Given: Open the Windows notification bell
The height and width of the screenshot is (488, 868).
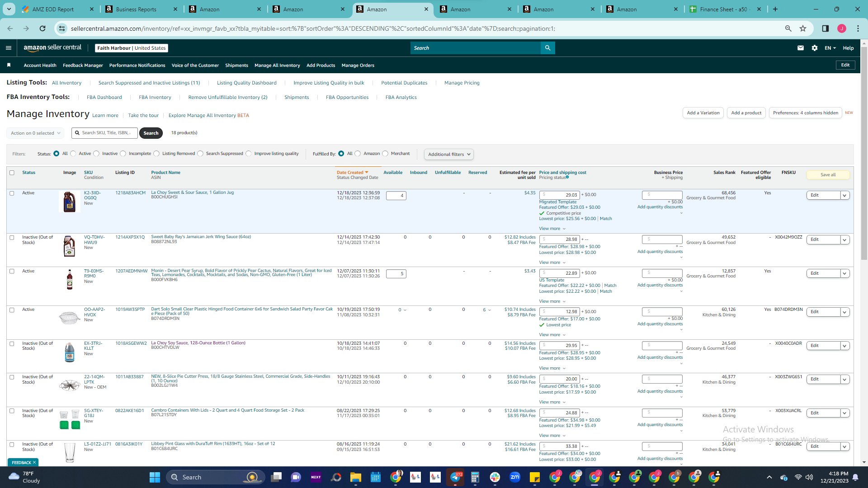Looking at the screenshot, I should click(x=855, y=477).
